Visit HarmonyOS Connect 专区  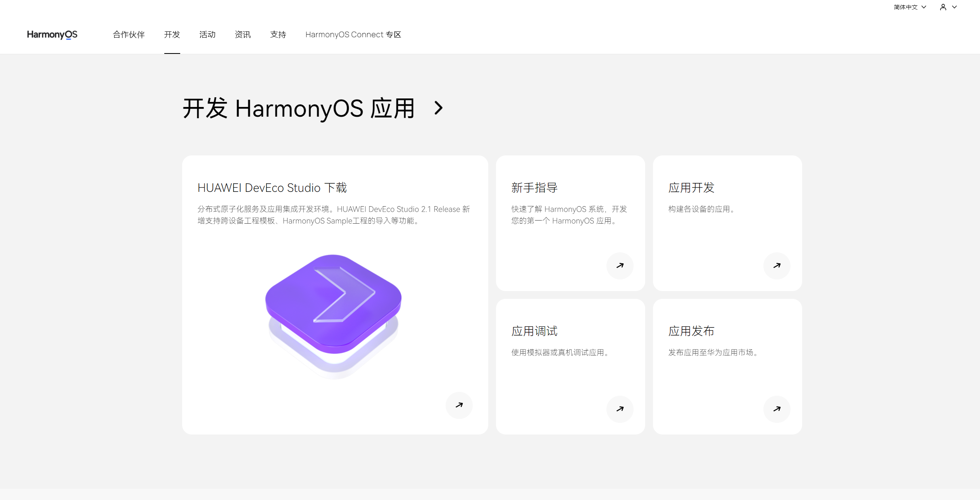tap(353, 34)
